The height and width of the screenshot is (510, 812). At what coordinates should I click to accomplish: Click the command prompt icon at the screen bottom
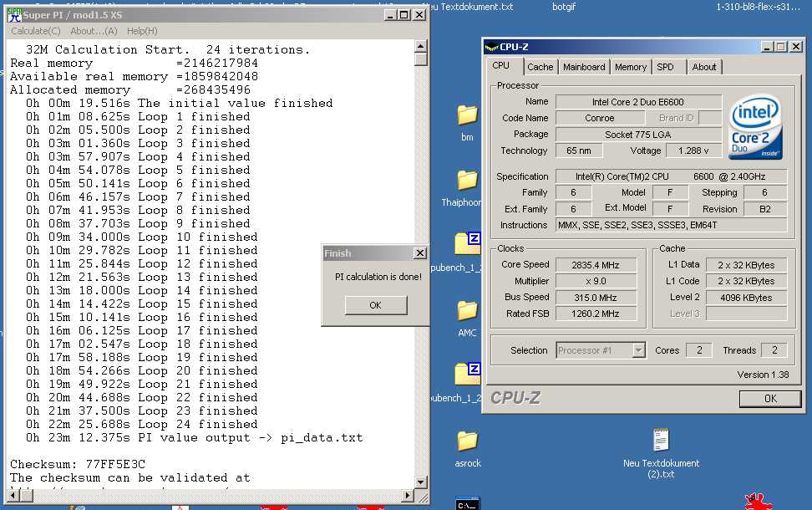(x=468, y=504)
